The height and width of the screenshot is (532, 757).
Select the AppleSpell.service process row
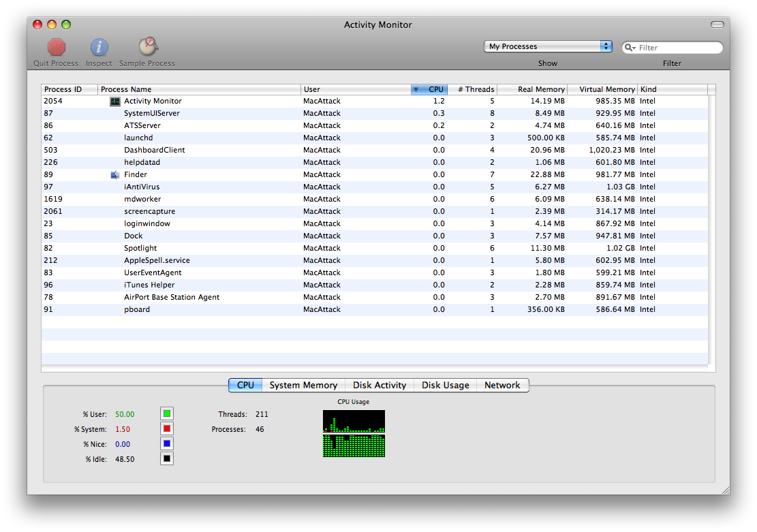click(x=375, y=261)
